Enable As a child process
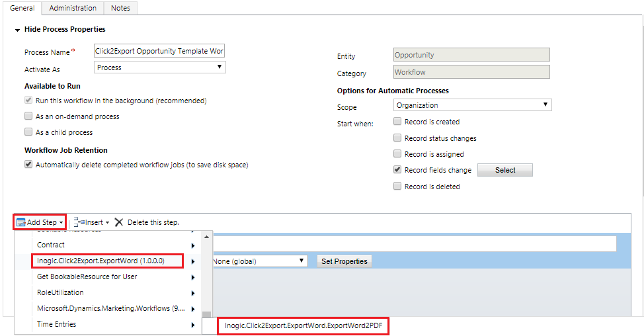The height and width of the screenshot is (336, 644). (x=28, y=132)
